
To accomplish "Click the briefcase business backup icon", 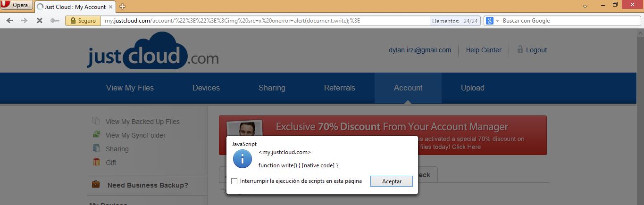I will [x=96, y=184].
